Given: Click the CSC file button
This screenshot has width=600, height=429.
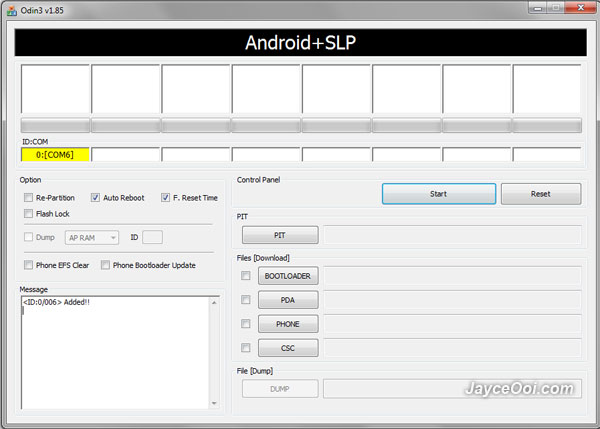Looking at the screenshot, I should (x=288, y=348).
